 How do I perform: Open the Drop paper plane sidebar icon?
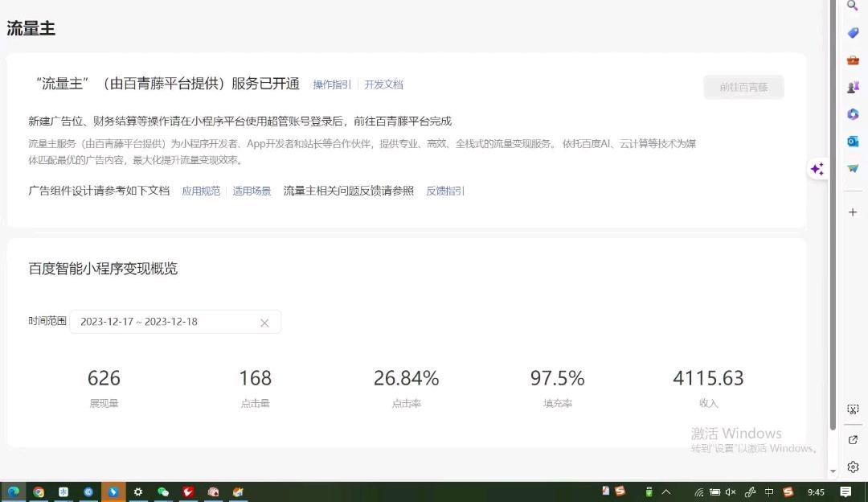[x=853, y=168]
